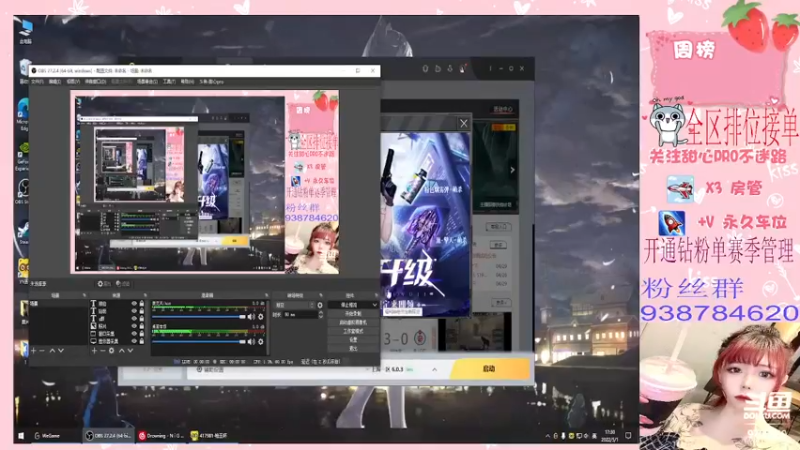Click 开始录制 start recording button
The height and width of the screenshot is (450, 800).
[x=353, y=314]
